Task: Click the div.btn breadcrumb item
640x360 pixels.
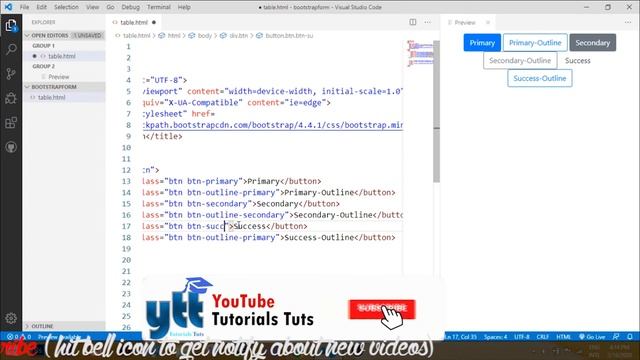Action: point(234,36)
